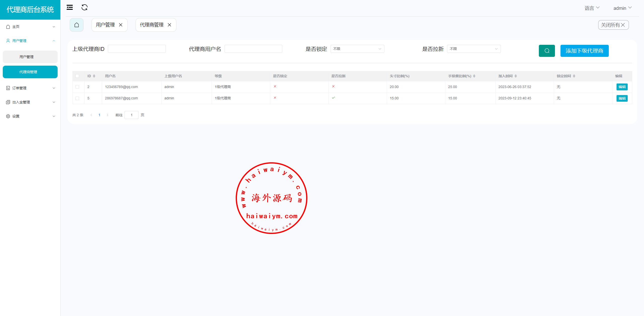Collapse the sidebar with menu fold icon

click(70, 8)
